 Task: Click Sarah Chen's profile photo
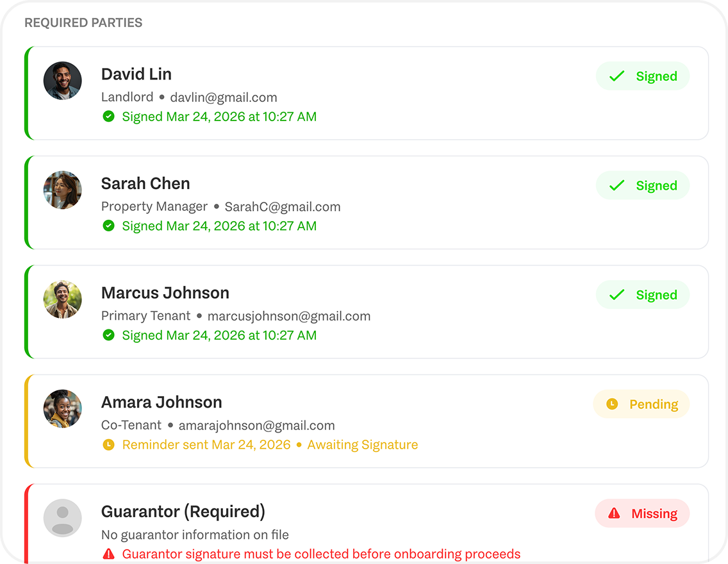click(x=63, y=190)
